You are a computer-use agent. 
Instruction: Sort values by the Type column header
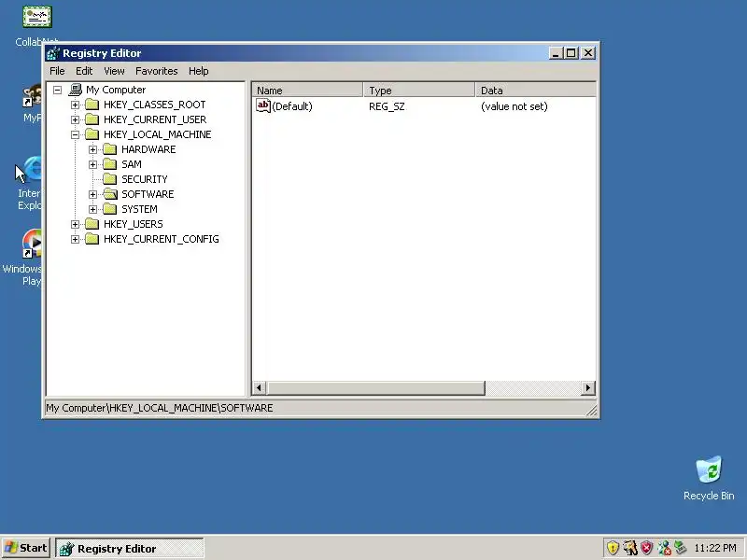point(418,90)
